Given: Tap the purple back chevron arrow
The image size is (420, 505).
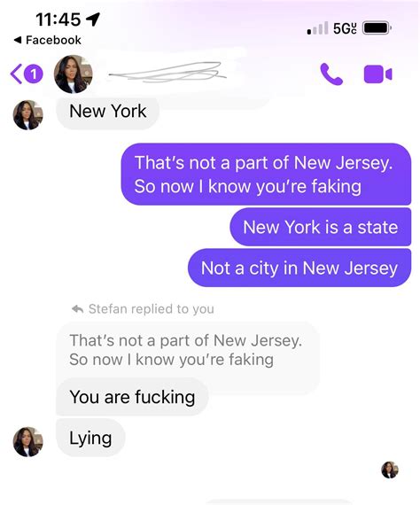Looking at the screenshot, I should (x=16, y=74).
